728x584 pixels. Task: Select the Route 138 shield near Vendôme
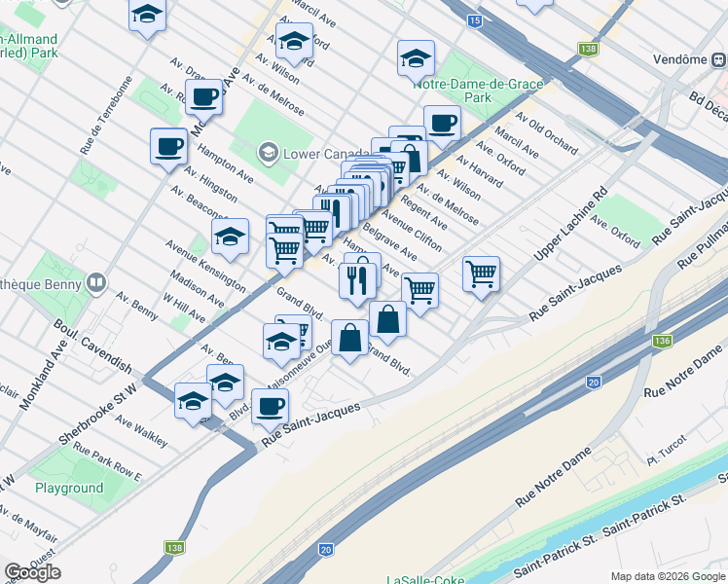click(x=587, y=49)
